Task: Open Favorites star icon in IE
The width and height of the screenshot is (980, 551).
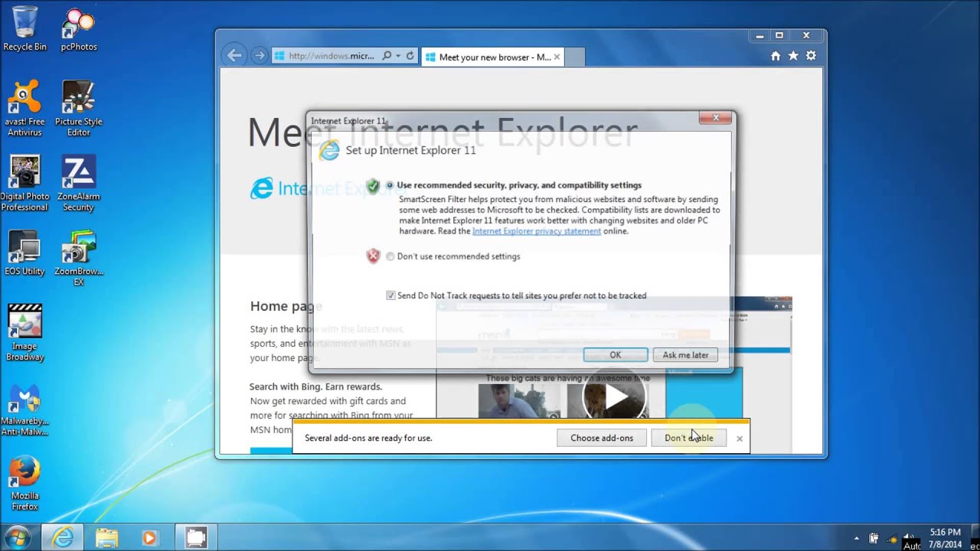Action: coord(793,56)
